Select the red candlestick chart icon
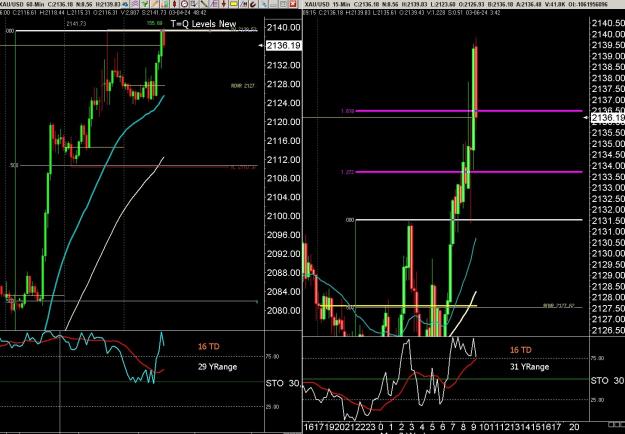 [x=174, y=4]
